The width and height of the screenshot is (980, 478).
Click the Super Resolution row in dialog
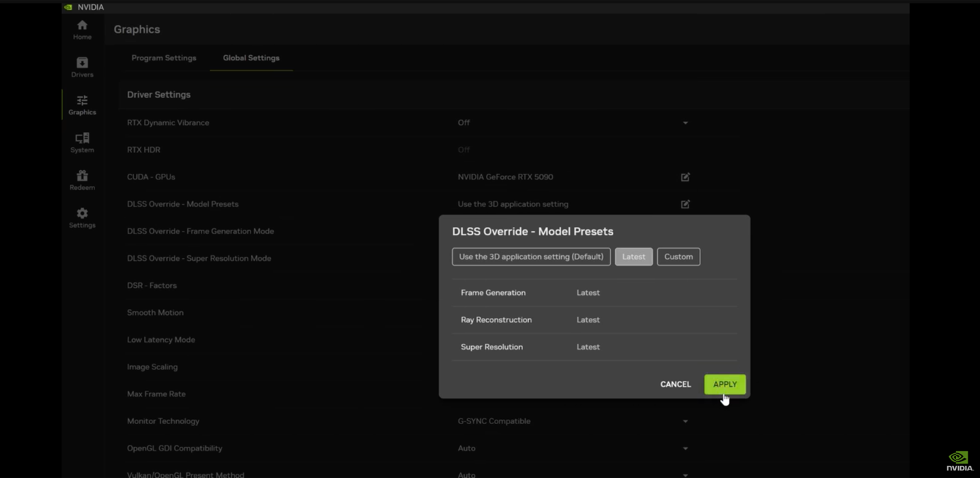[594, 347]
